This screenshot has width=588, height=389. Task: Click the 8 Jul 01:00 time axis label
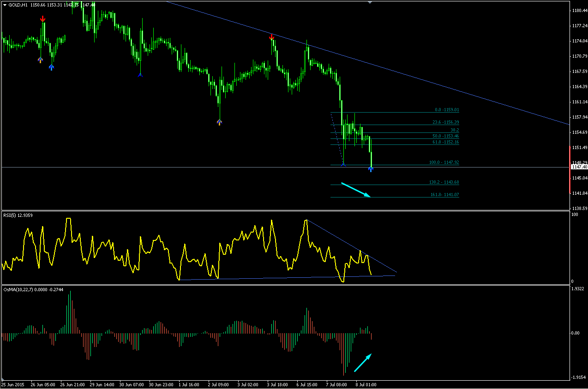point(366,384)
